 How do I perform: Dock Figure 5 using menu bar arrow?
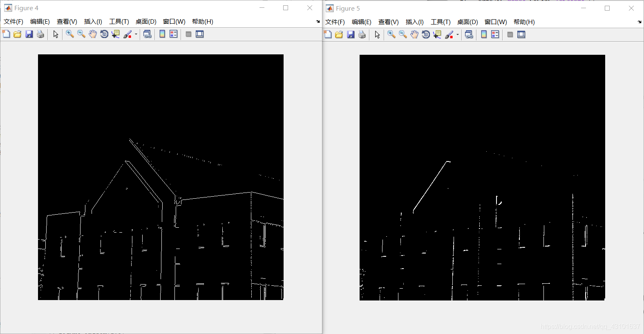pos(640,22)
